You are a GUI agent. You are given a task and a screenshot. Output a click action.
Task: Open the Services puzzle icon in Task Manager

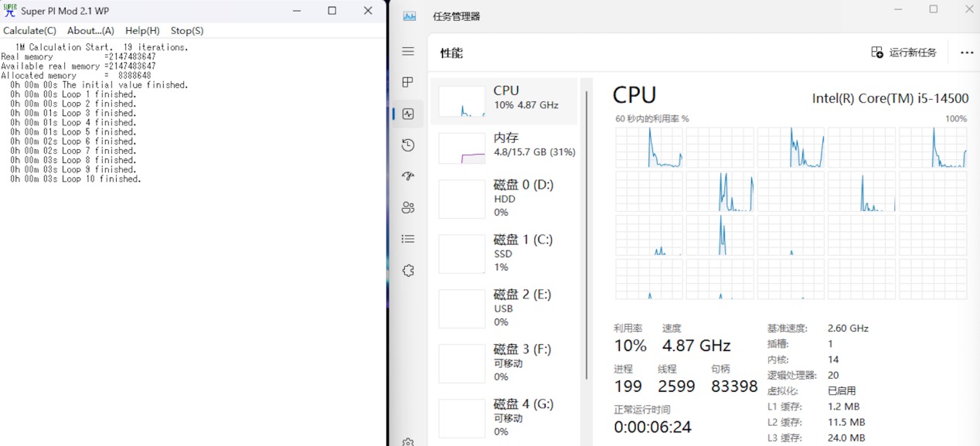408,271
